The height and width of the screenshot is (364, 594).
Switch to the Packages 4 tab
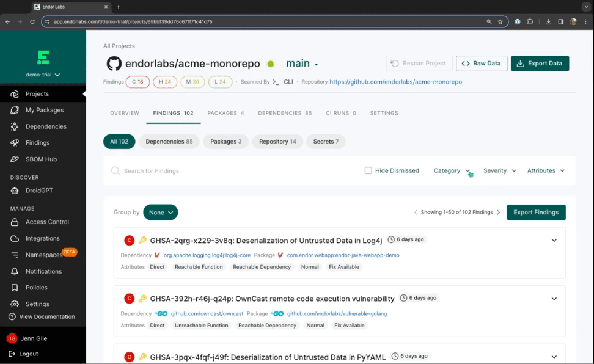[226, 113]
